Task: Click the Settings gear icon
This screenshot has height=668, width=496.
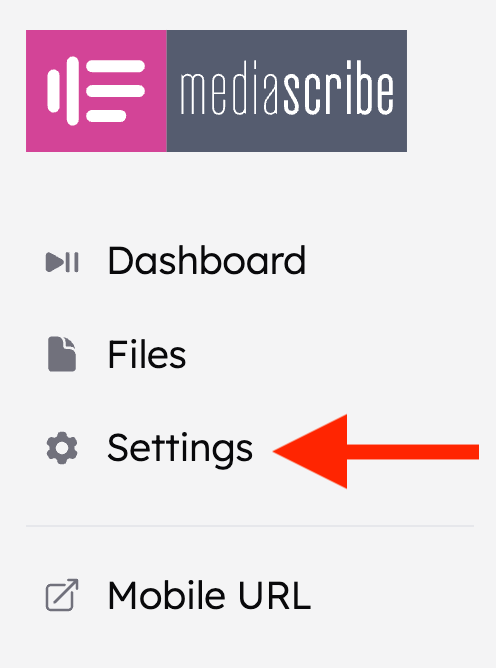Action: point(62,448)
